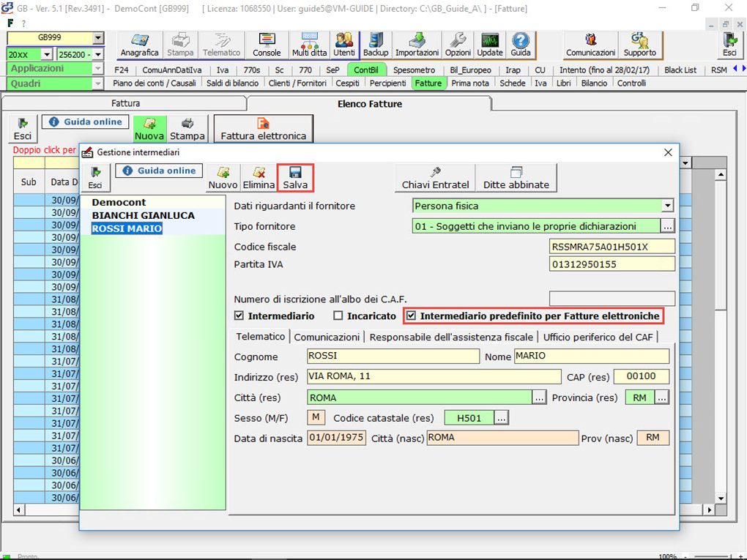The width and height of the screenshot is (747, 560).
Task: Click the invoice list down scroll arrow
Action: coord(721,498)
